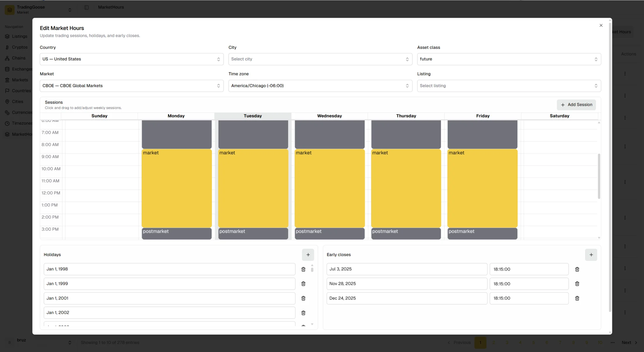Change the Time zone dropdown
The image size is (644, 352).
[320, 86]
